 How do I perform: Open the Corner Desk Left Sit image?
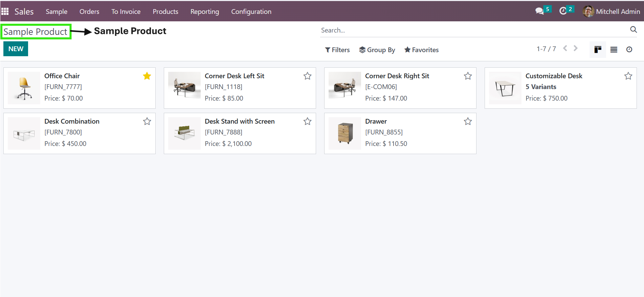pos(184,88)
